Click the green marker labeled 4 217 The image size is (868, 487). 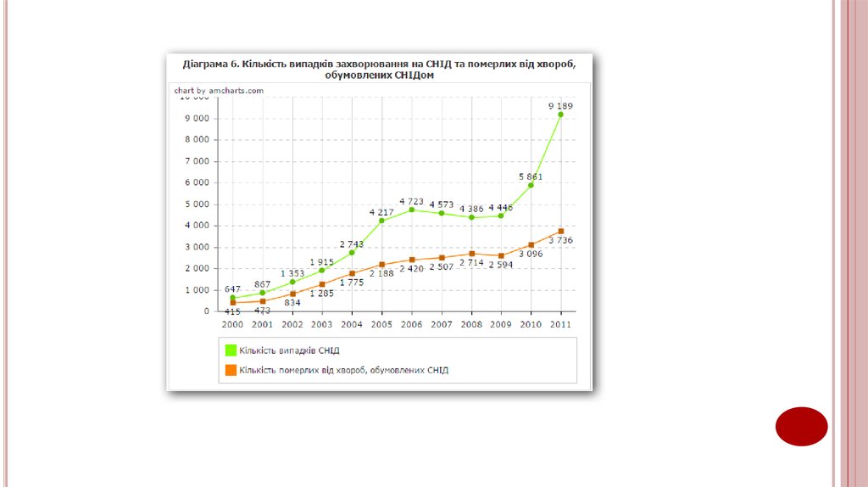pos(381,221)
